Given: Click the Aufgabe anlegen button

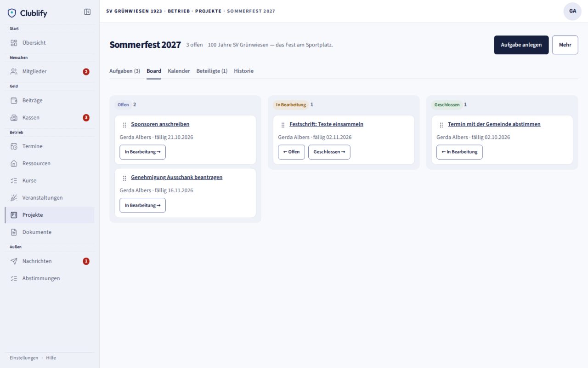Looking at the screenshot, I should pos(521,45).
